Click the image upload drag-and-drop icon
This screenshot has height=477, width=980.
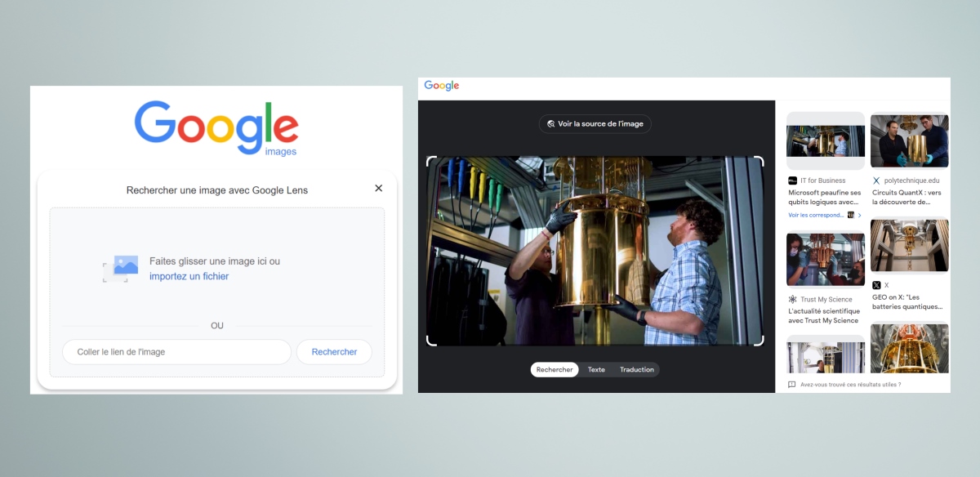pos(121,268)
